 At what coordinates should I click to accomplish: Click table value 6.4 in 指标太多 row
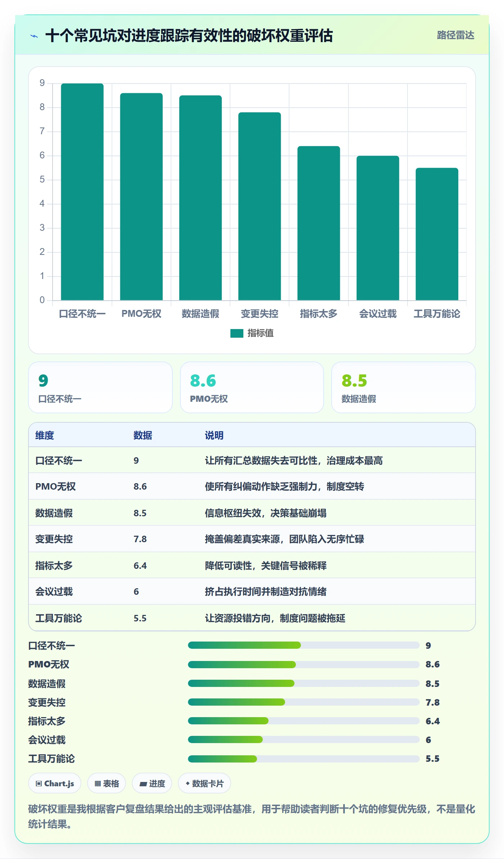point(140,566)
